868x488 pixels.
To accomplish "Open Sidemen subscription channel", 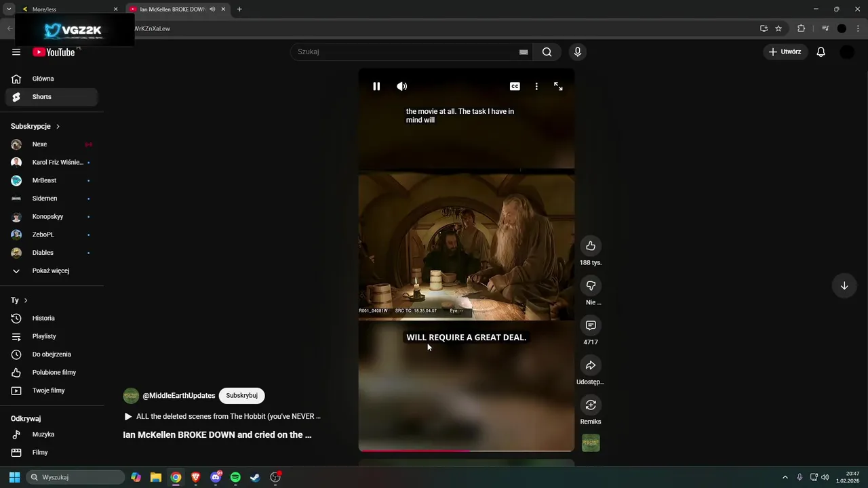I will coord(52,199).
